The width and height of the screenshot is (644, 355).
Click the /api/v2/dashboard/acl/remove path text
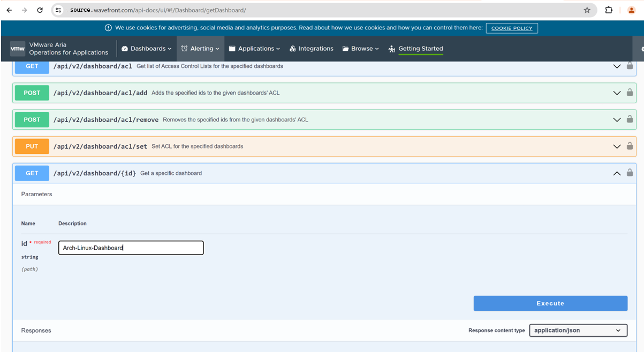point(106,120)
